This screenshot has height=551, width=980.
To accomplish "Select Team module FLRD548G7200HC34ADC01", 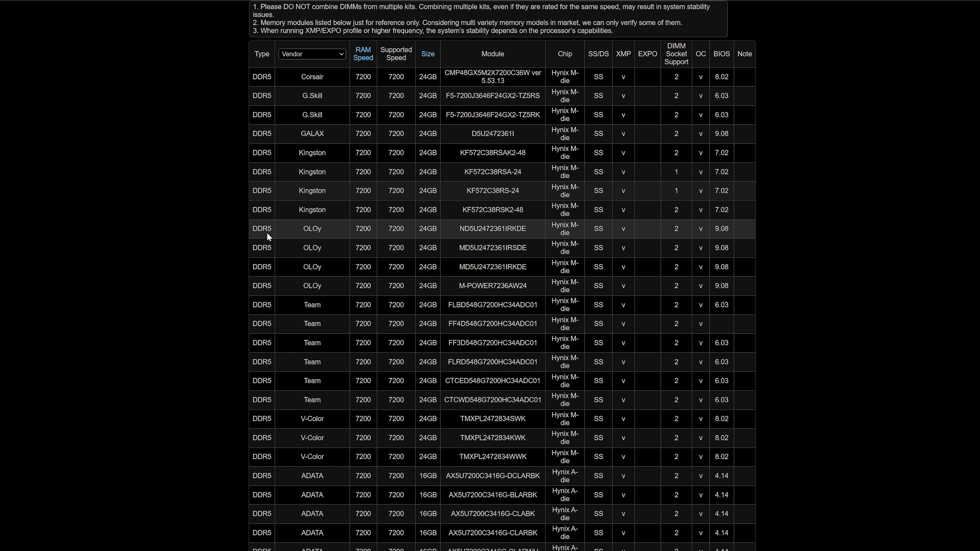I will pos(493,362).
